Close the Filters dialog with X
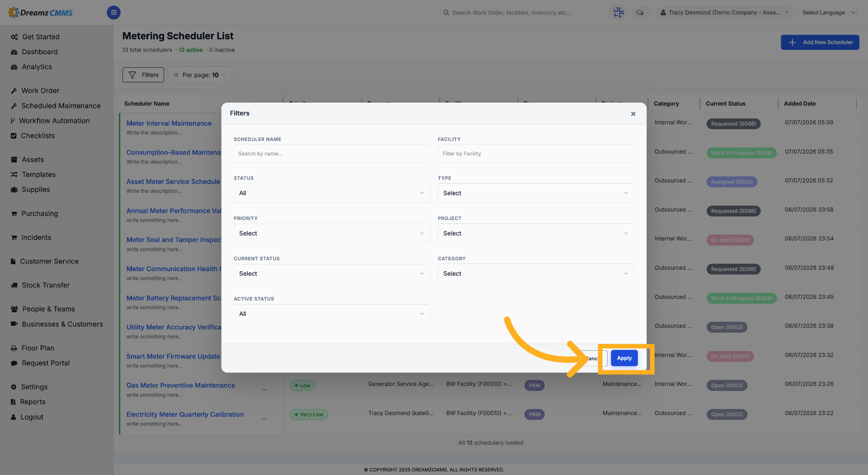The width and height of the screenshot is (868, 475). (x=633, y=114)
